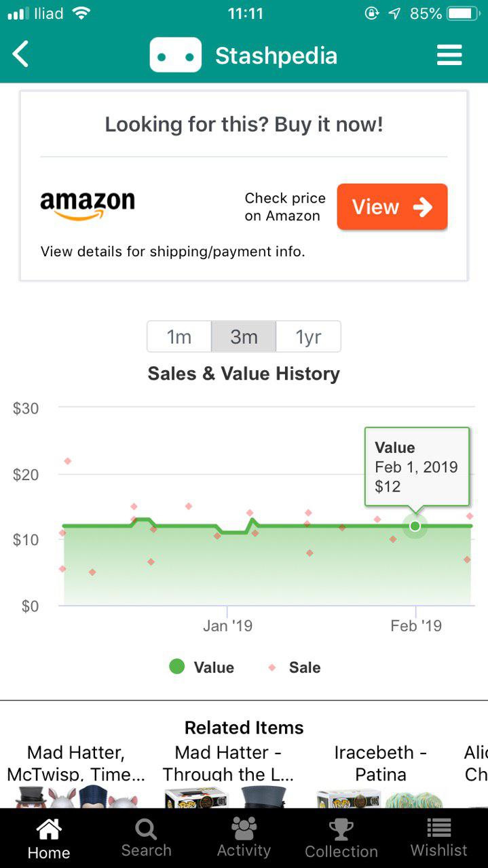Tap the Amazon logo

(x=88, y=205)
